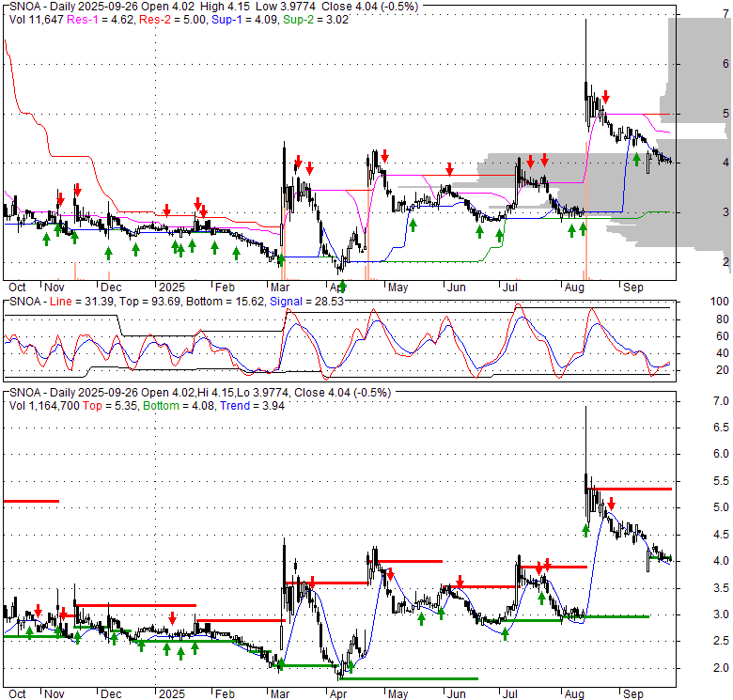Click the 5.5 price level on bottom scale
Screen dimensions: 733x700
(x=721, y=481)
